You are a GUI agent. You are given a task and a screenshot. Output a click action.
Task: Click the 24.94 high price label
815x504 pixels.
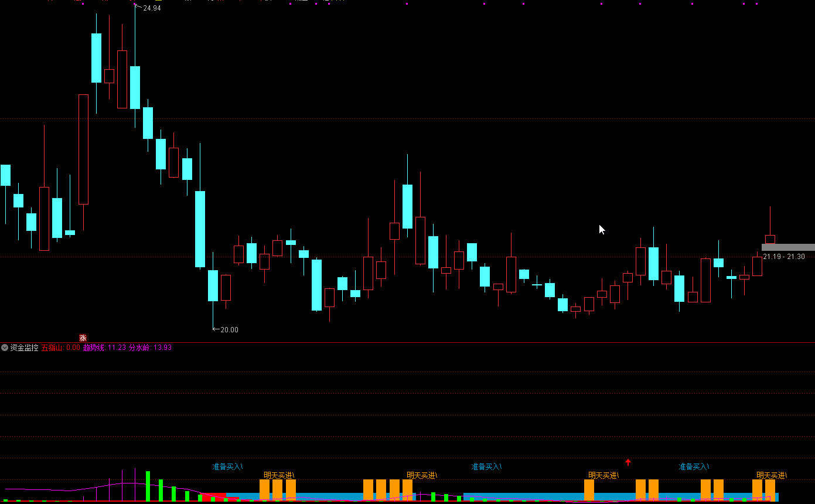[152, 8]
